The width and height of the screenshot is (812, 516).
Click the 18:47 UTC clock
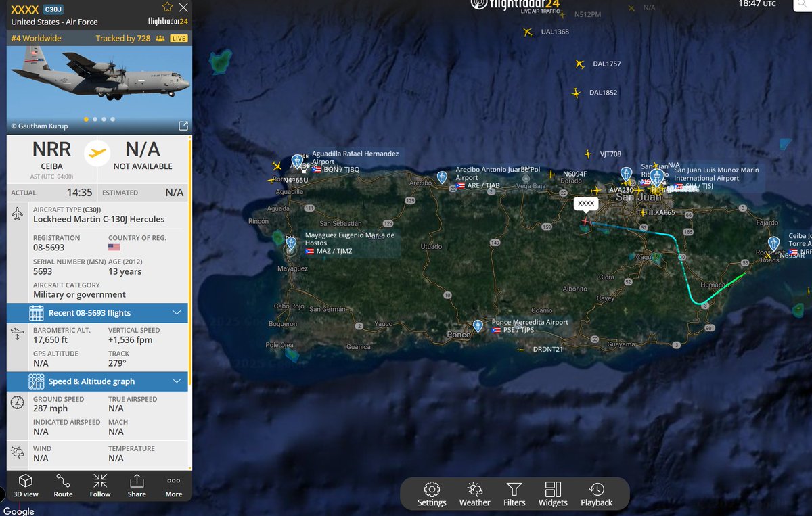pyautogui.click(x=757, y=4)
